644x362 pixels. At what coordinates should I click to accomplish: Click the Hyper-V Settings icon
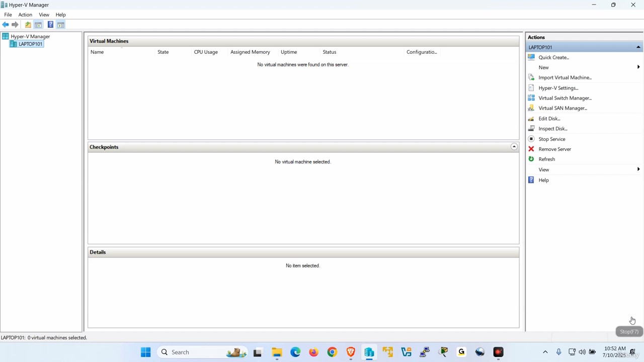pos(531,88)
